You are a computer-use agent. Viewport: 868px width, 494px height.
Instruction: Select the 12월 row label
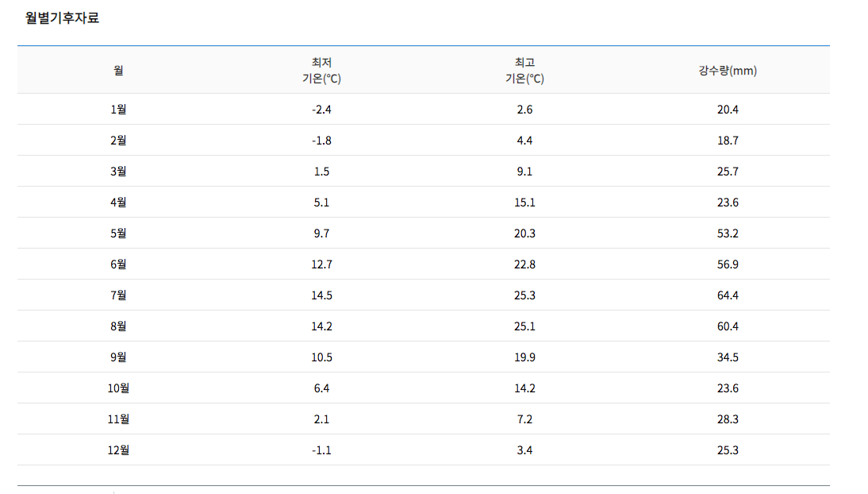(118, 450)
